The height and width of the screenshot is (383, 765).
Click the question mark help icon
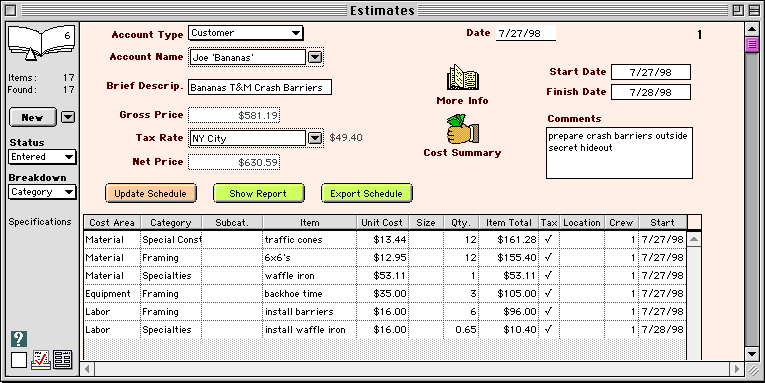pos(19,339)
